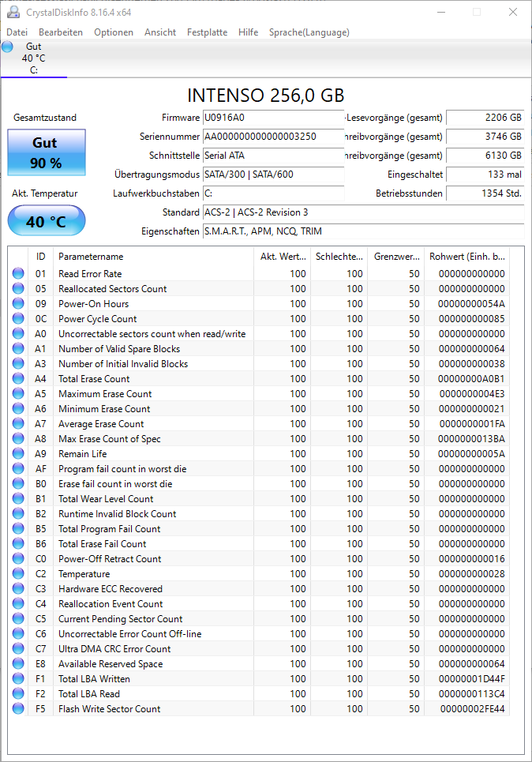Click the Eigenschaften field S.M.A.R.T., APM, NCQ, TRIM
This screenshot has height=762, width=532.
(x=363, y=231)
